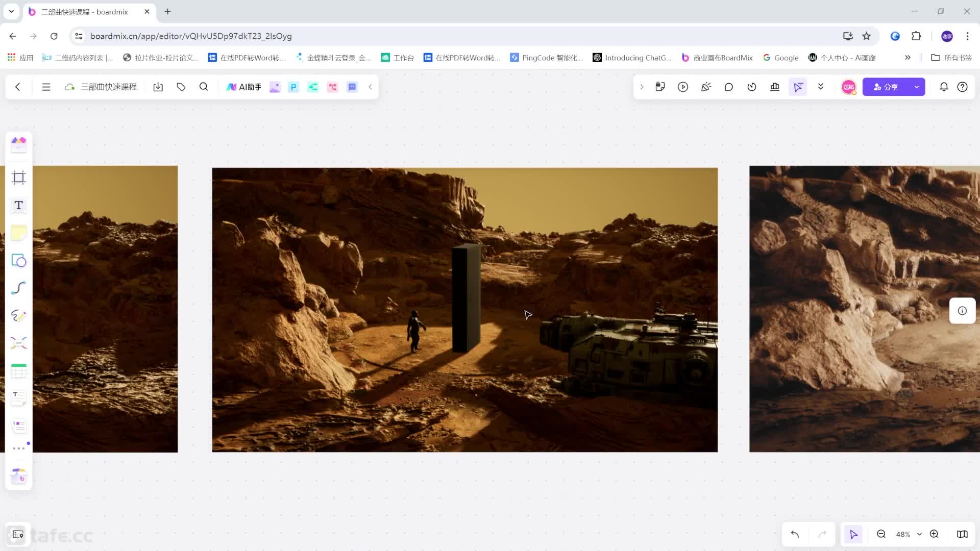Click the purple chat AI icon
The width and height of the screenshot is (980, 551).
[x=352, y=87]
